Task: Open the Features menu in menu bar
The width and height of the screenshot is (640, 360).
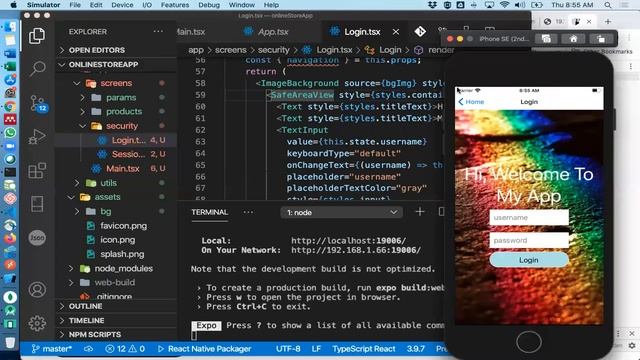Action: [174, 5]
